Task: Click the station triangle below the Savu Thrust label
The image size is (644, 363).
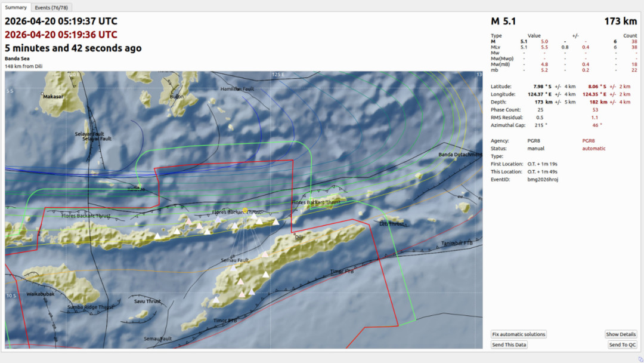Action: tap(216, 300)
